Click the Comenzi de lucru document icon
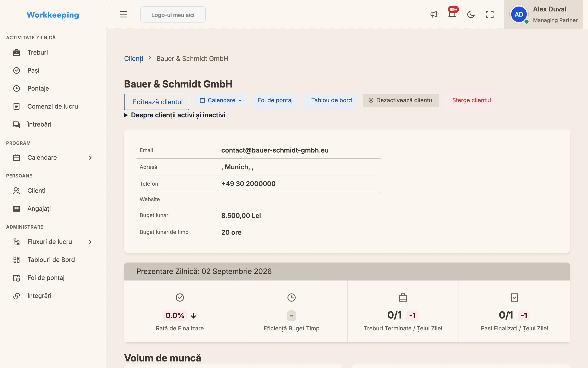The height and width of the screenshot is (368, 588). [x=17, y=106]
